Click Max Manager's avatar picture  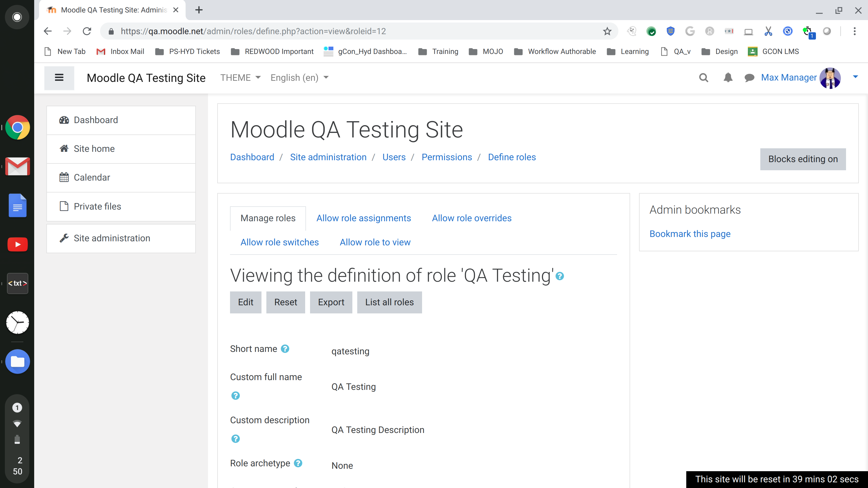click(830, 78)
